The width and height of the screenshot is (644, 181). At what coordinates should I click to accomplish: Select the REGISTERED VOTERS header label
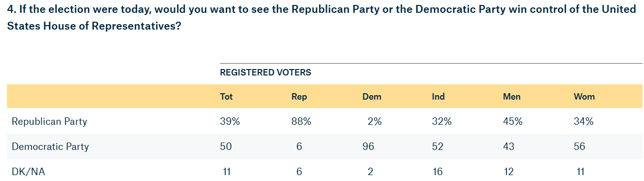(x=265, y=72)
